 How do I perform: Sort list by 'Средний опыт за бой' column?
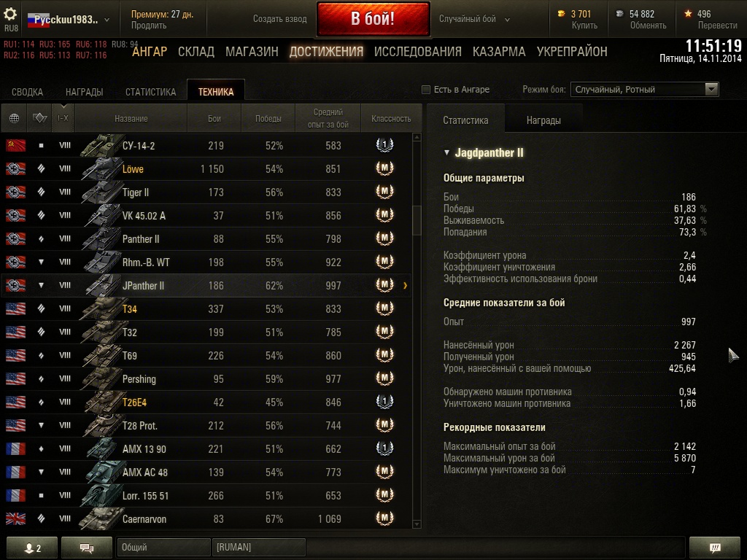(x=328, y=118)
